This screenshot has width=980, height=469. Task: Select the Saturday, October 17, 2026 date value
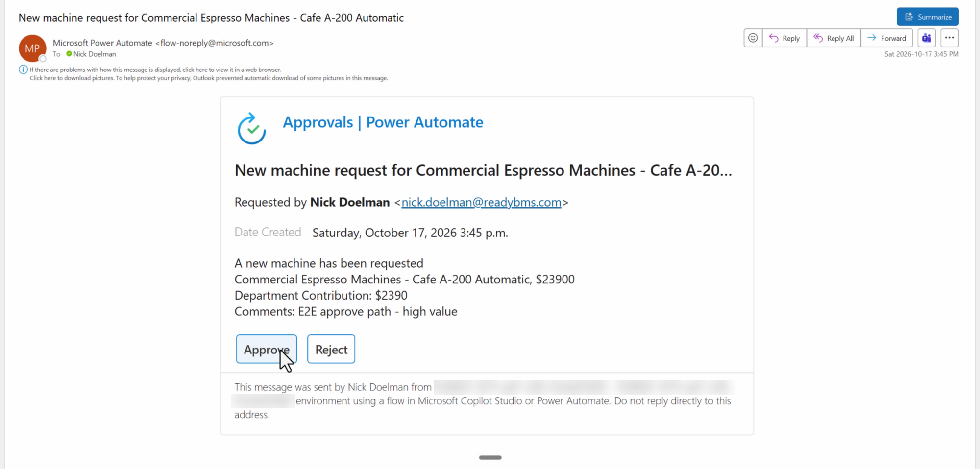coord(410,233)
